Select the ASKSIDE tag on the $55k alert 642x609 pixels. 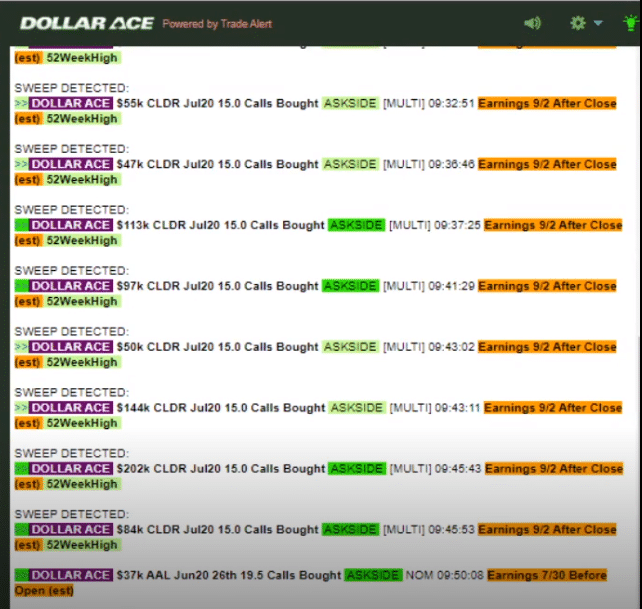click(350, 103)
